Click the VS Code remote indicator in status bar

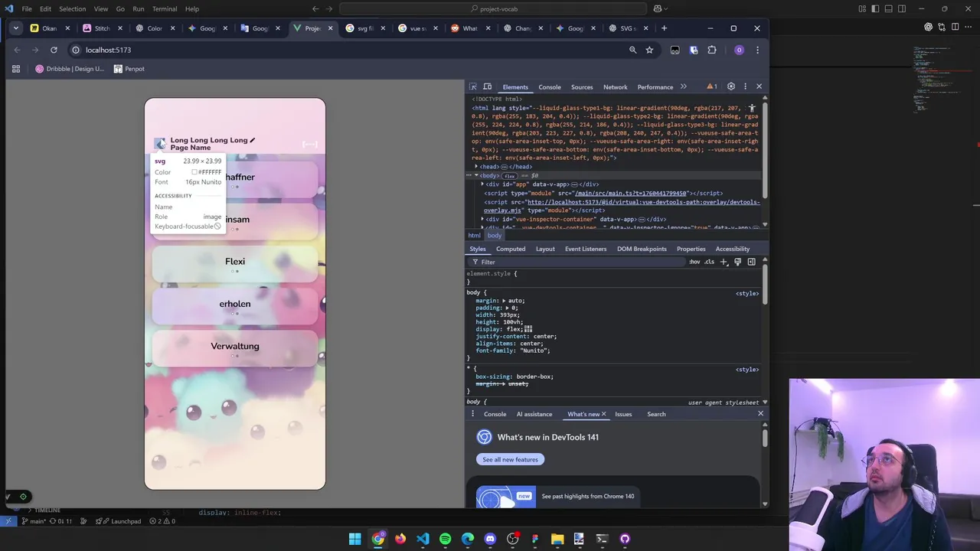(8, 521)
